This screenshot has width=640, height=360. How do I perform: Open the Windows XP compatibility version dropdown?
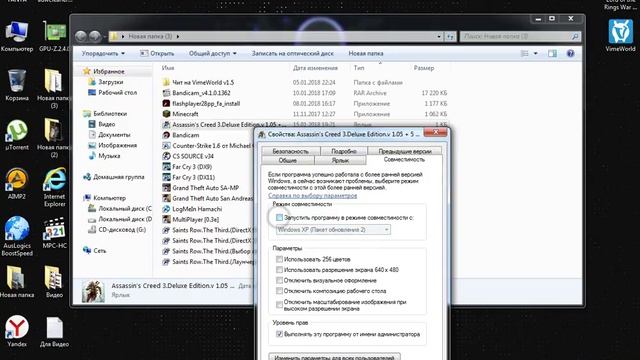click(333, 230)
